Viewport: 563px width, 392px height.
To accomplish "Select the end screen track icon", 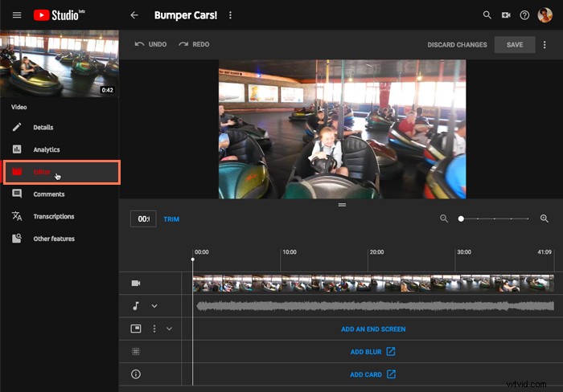I will click(136, 329).
